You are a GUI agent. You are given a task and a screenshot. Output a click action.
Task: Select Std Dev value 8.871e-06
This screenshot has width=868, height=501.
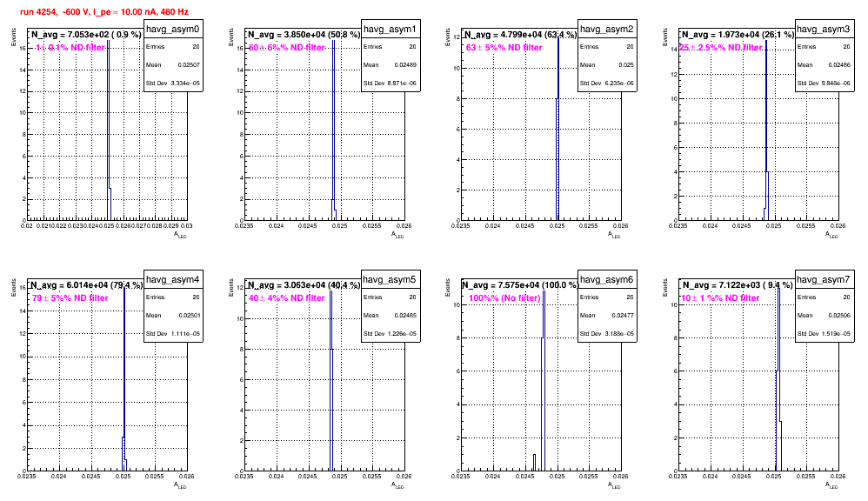(403, 83)
